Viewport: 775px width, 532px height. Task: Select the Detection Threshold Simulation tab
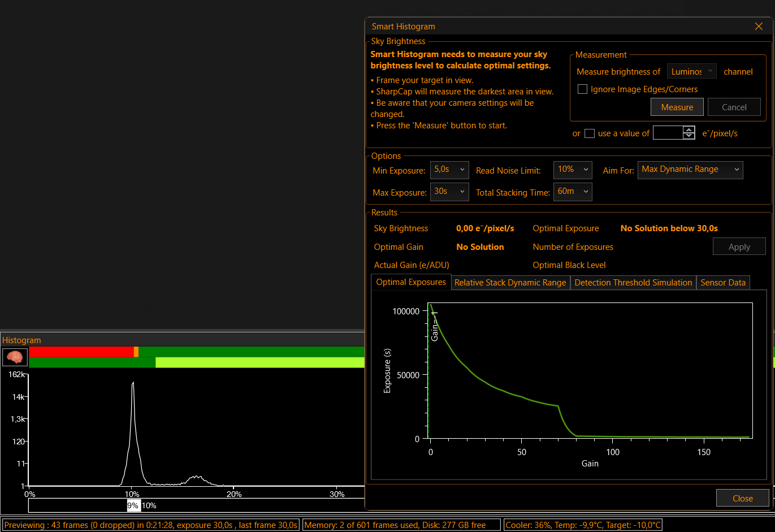(x=633, y=283)
